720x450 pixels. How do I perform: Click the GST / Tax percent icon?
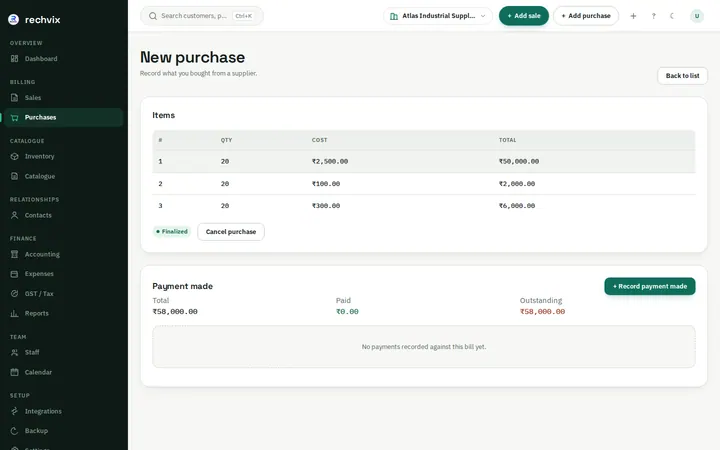15,294
